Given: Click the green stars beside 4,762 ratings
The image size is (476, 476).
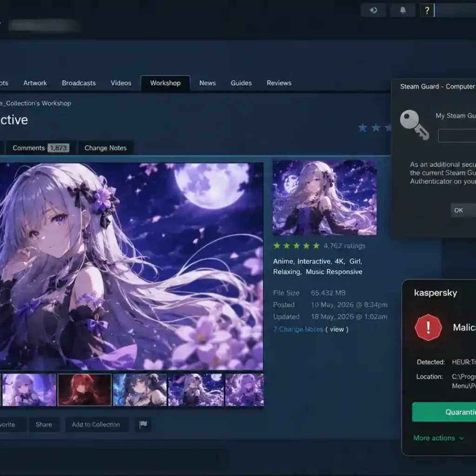Looking at the screenshot, I should (x=296, y=245).
